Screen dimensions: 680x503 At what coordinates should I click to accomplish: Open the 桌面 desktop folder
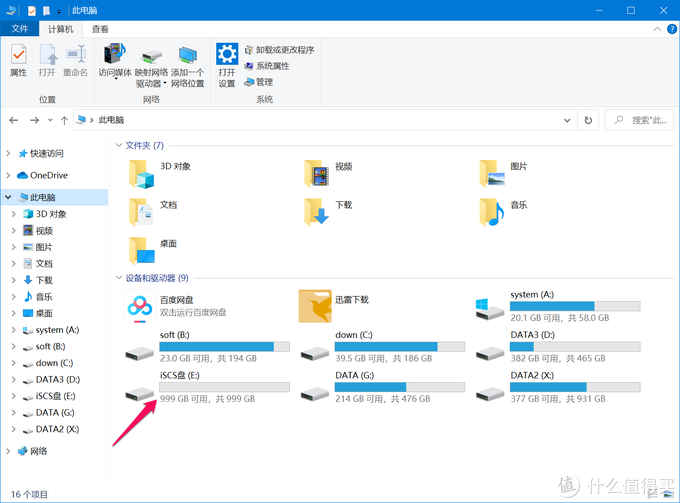pyautogui.click(x=141, y=251)
